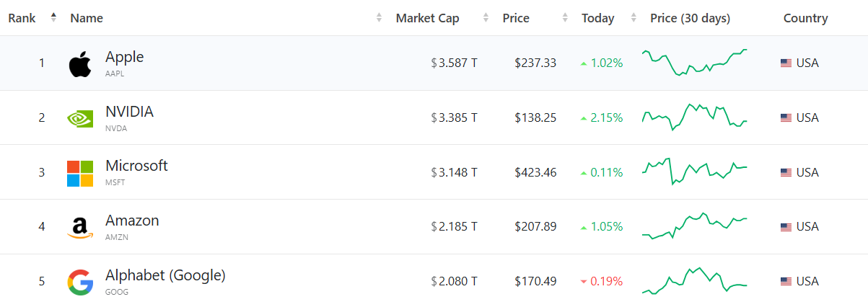868x307 pixels.
Task: Click the Amazon logo icon
Action: 80,228
